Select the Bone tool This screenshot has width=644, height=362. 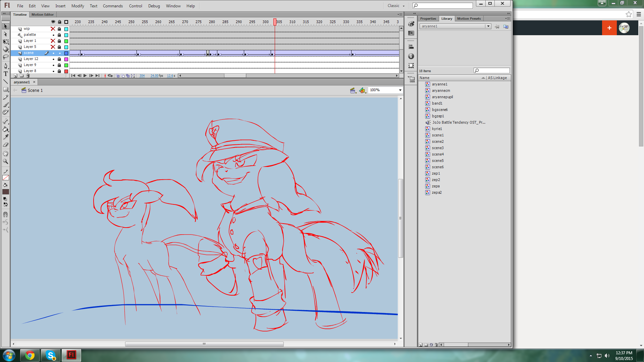(x=6, y=121)
